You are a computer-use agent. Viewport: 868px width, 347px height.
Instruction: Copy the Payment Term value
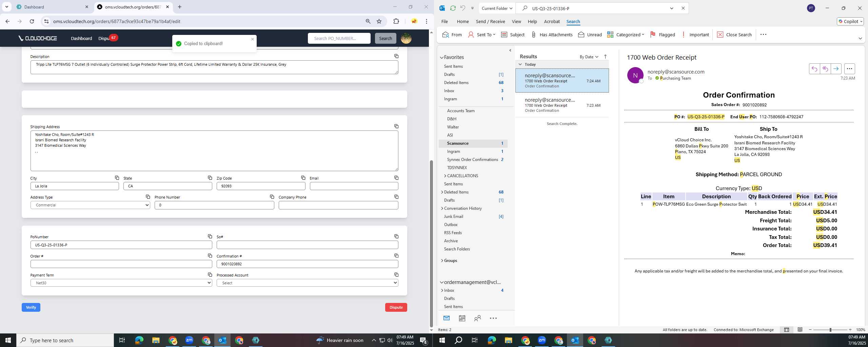tap(210, 275)
